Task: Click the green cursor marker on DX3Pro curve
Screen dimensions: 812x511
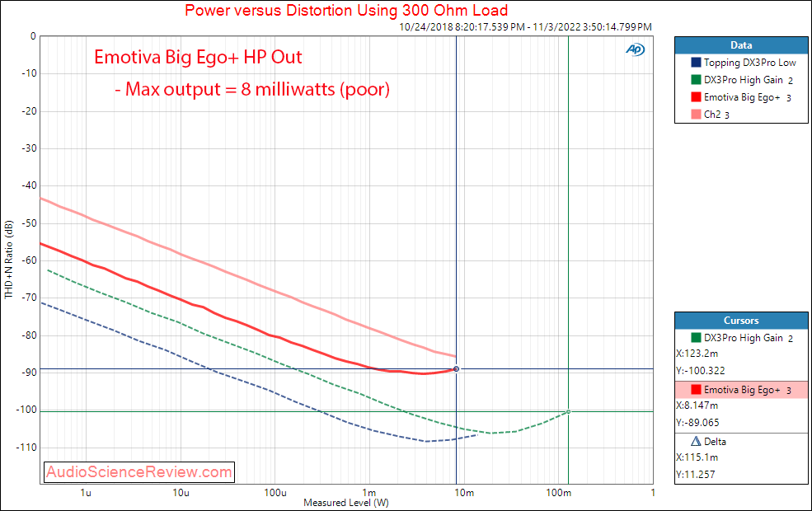Action: tap(568, 412)
